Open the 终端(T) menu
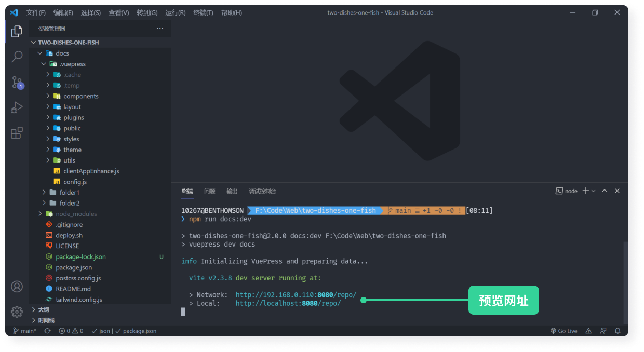Viewport: 644px width, 352px height. pyautogui.click(x=203, y=12)
